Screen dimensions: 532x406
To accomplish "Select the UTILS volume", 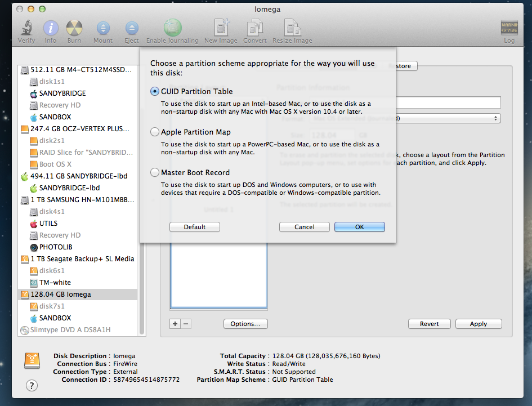I will pos(78,224).
